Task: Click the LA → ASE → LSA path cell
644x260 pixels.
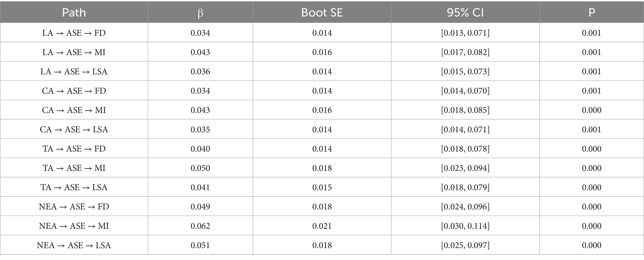Action: point(74,71)
